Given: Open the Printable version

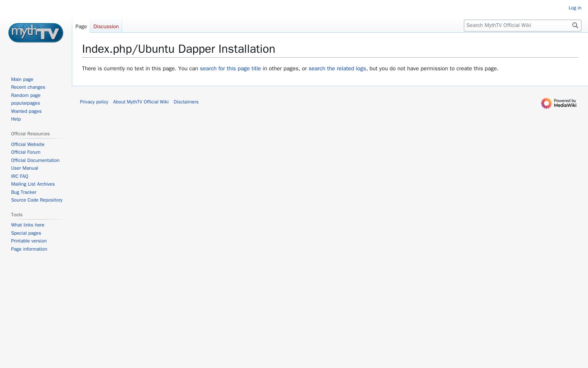Looking at the screenshot, I should point(29,241).
